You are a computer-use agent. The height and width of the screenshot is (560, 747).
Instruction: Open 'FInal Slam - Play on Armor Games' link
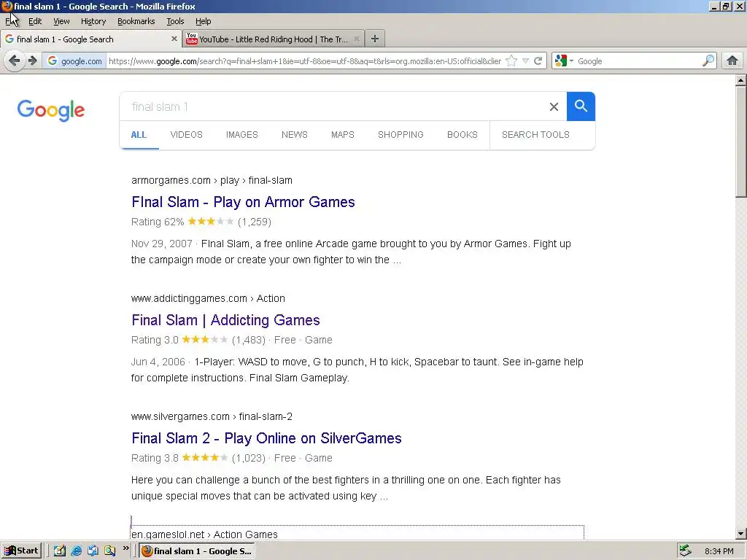click(243, 202)
